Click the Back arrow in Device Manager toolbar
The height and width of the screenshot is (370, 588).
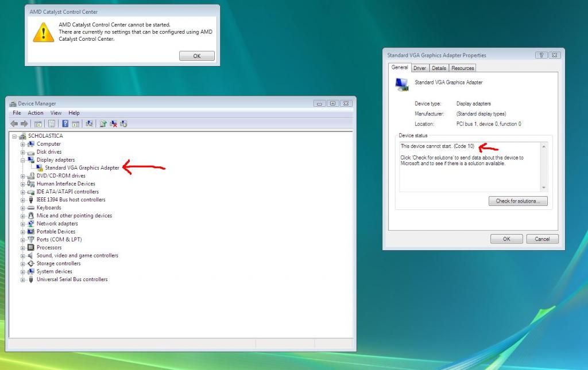coord(14,123)
